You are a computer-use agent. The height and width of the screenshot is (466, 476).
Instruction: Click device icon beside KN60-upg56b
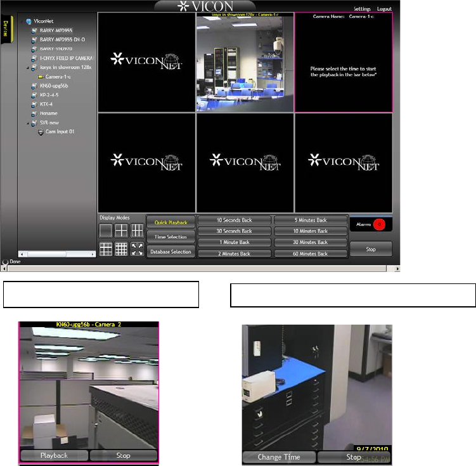point(34,86)
